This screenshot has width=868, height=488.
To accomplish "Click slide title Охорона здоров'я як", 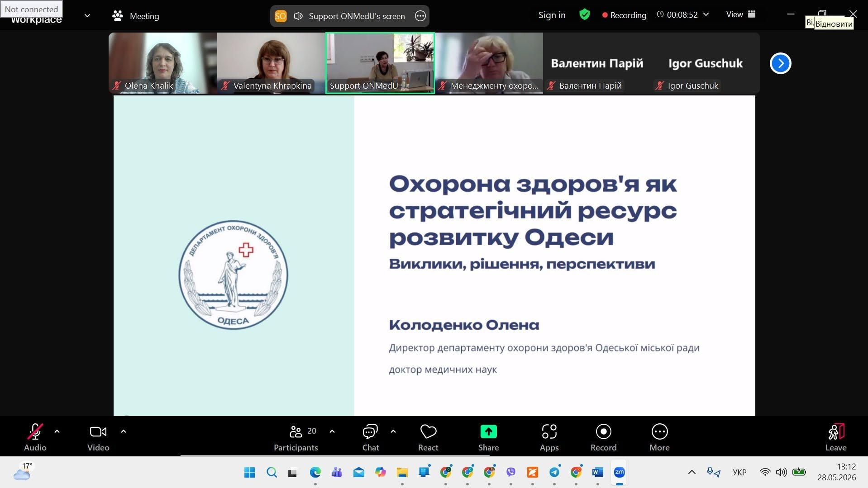I will [x=533, y=184].
